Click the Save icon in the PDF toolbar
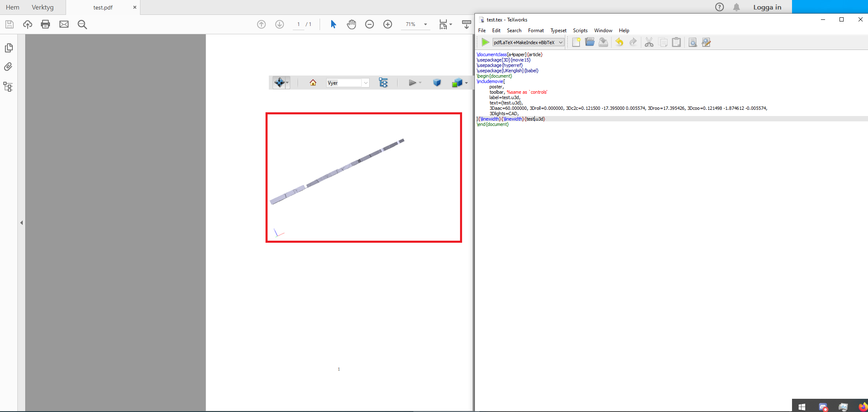 (9, 24)
